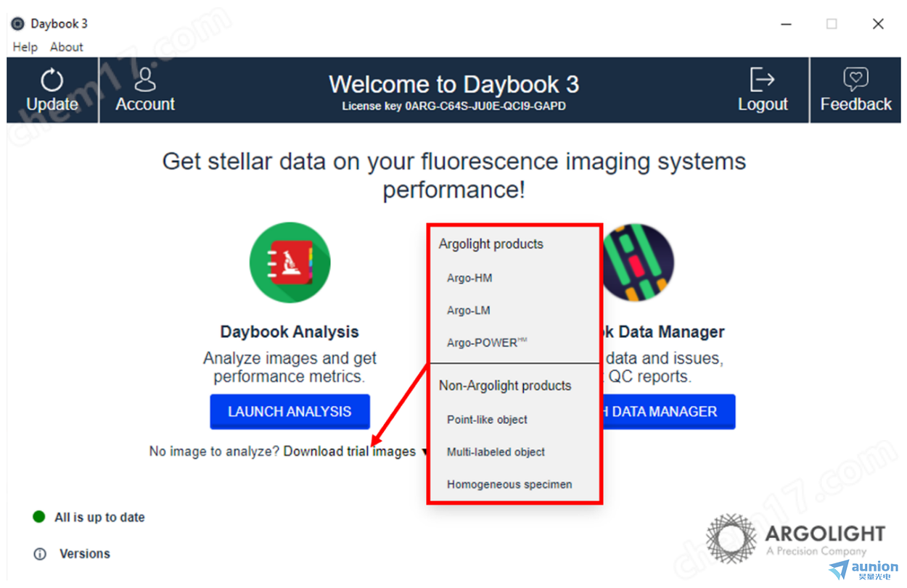Click the Daybook 3 title bar app icon
907x588 pixels.
click(x=17, y=24)
